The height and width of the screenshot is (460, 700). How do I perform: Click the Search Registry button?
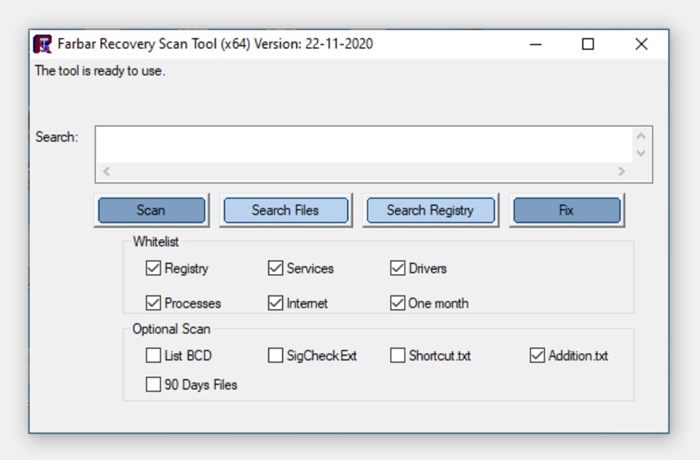coord(430,210)
